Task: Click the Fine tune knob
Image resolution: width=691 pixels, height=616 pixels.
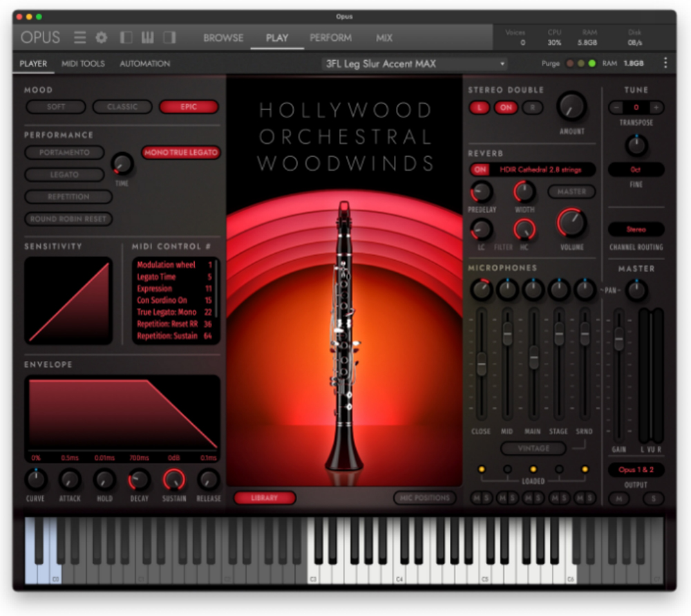Action: tap(636, 145)
